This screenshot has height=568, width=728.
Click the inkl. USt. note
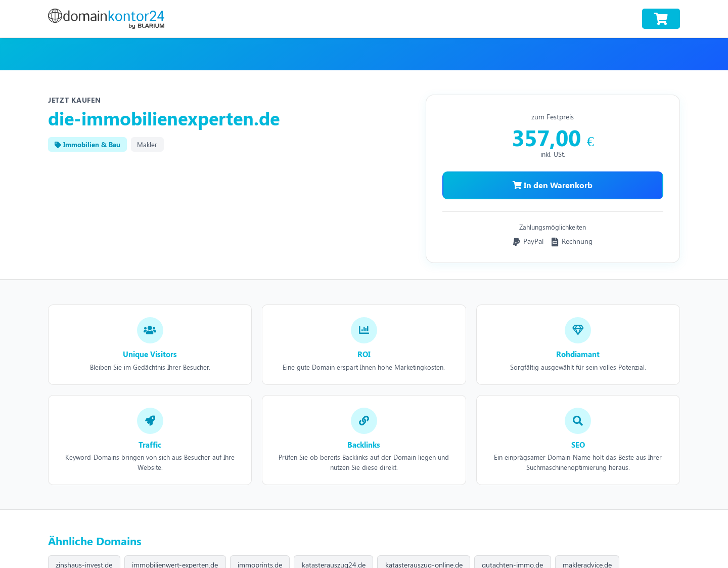click(x=553, y=154)
